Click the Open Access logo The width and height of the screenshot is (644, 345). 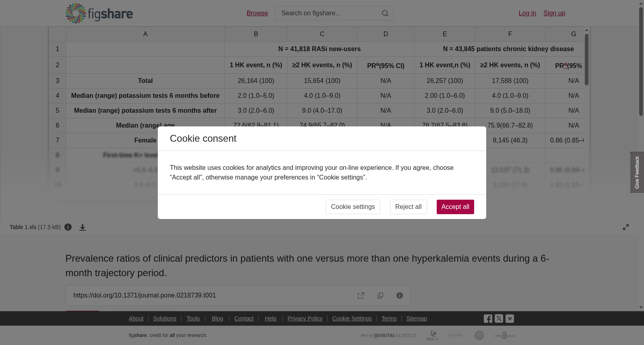(505, 335)
